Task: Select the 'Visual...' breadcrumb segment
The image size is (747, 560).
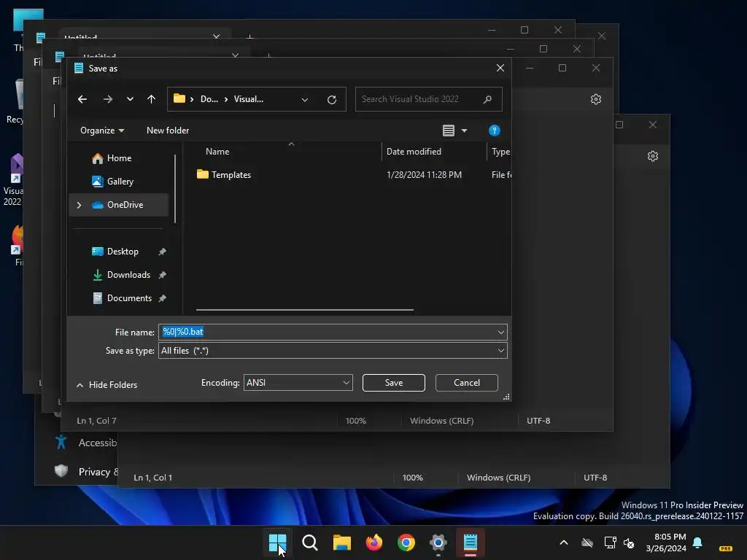Action: click(x=248, y=99)
